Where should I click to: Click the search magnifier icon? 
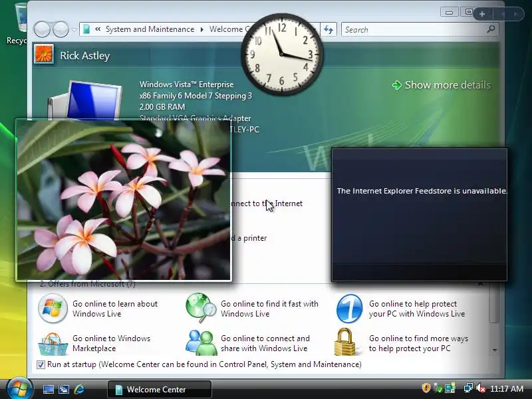point(491,29)
